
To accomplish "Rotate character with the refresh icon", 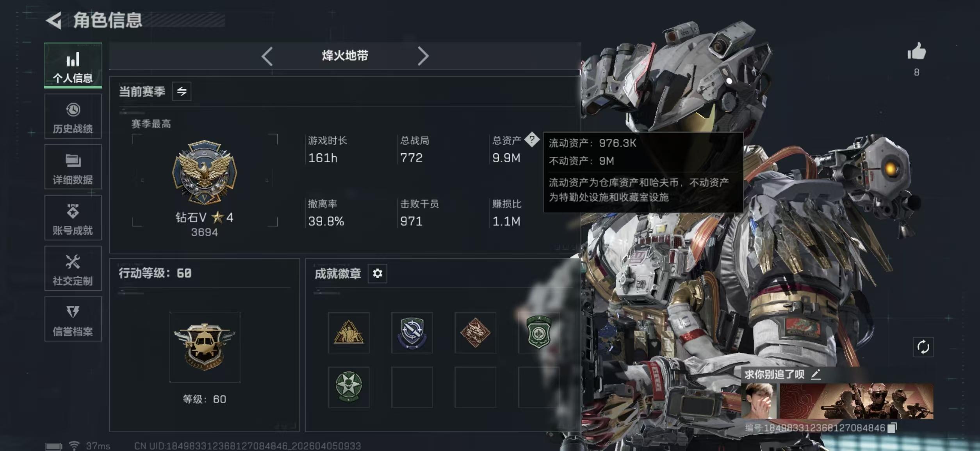I will click(923, 347).
